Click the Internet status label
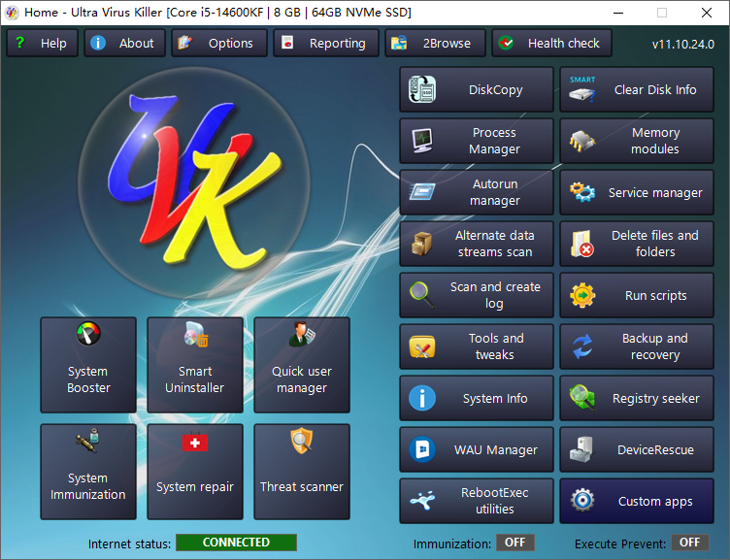730x560 pixels. coord(129,544)
